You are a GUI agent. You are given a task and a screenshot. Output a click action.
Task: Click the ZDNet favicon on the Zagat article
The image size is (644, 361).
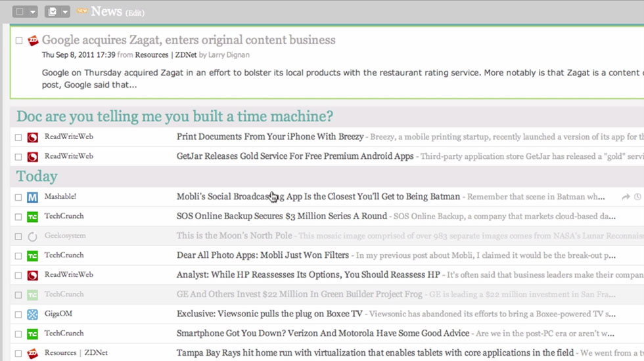(33, 40)
